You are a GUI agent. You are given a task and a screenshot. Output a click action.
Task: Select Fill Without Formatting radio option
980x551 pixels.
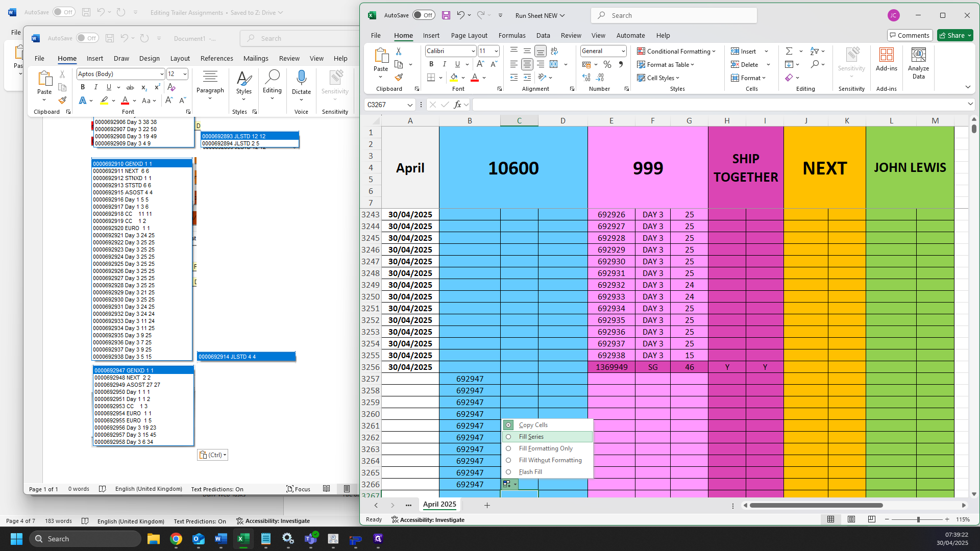click(508, 460)
